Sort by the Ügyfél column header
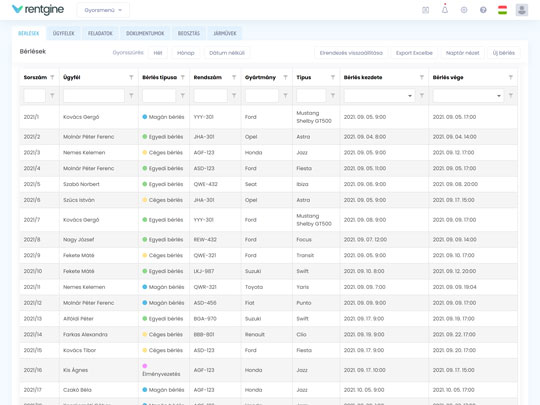 72,77
